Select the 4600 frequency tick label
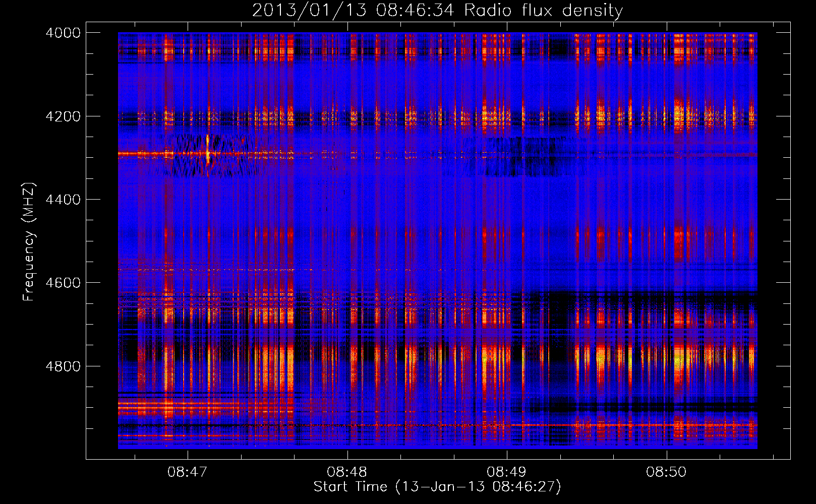Viewport: 816px width, 504px height. click(63, 283)
